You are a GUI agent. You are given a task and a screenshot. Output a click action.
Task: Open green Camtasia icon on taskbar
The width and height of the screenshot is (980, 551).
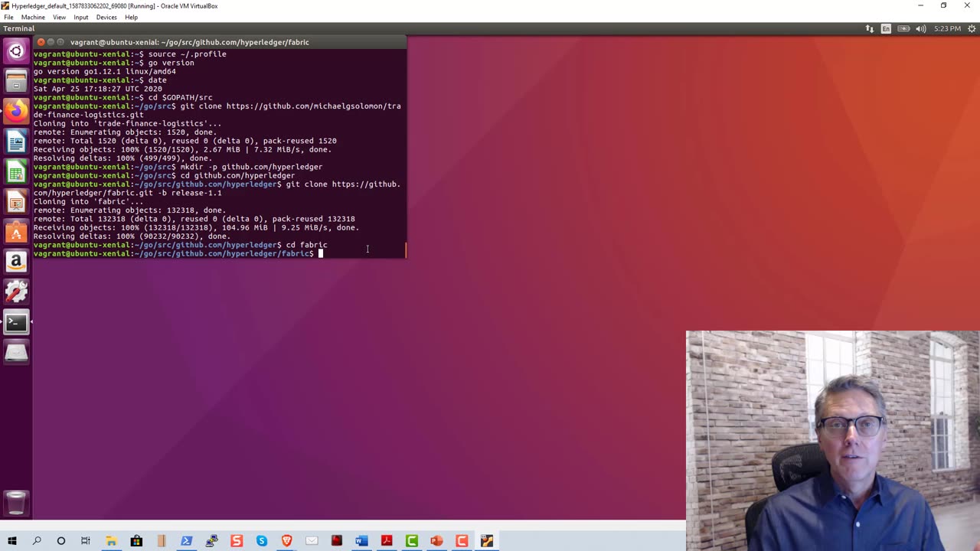coord(412,541)
